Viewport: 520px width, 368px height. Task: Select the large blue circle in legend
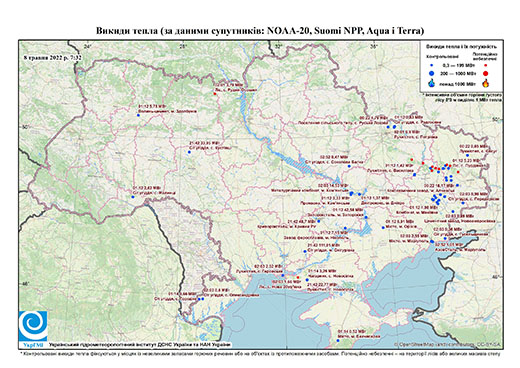tap(432, 73)
